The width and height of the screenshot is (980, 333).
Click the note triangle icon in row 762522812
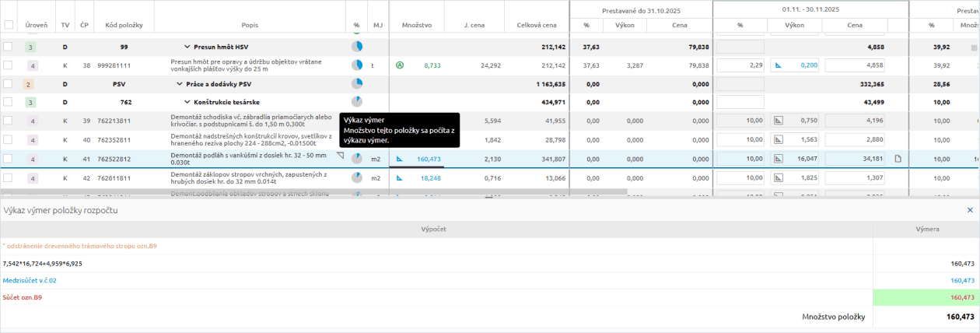(340, 156)
